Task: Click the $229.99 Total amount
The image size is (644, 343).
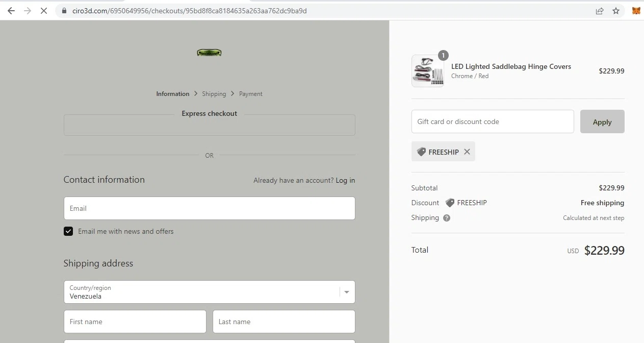Action: pos(604,250)
